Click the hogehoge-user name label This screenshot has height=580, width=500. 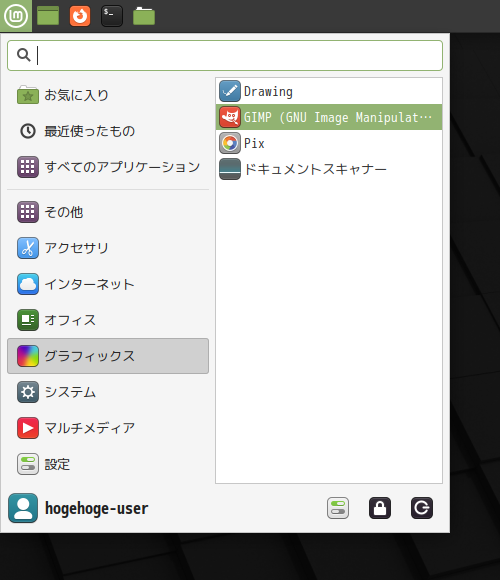[x=97, y=508]
